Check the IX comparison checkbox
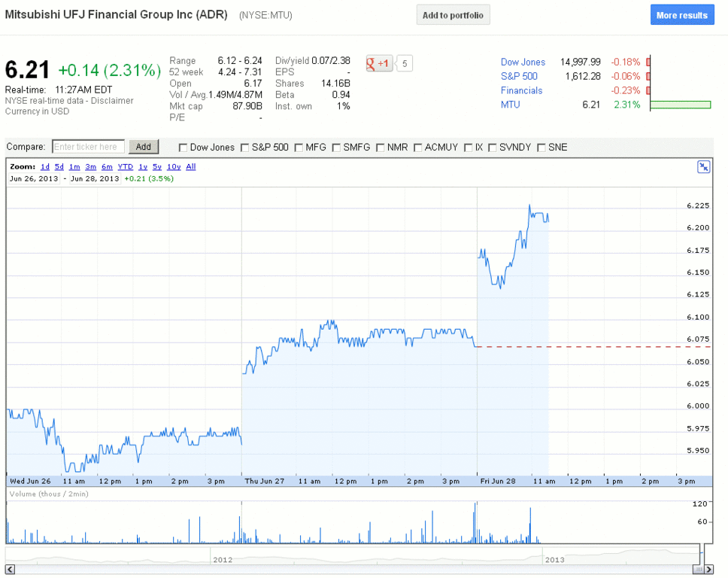This screenshot has height=578, width=728. tap(468, 148)
